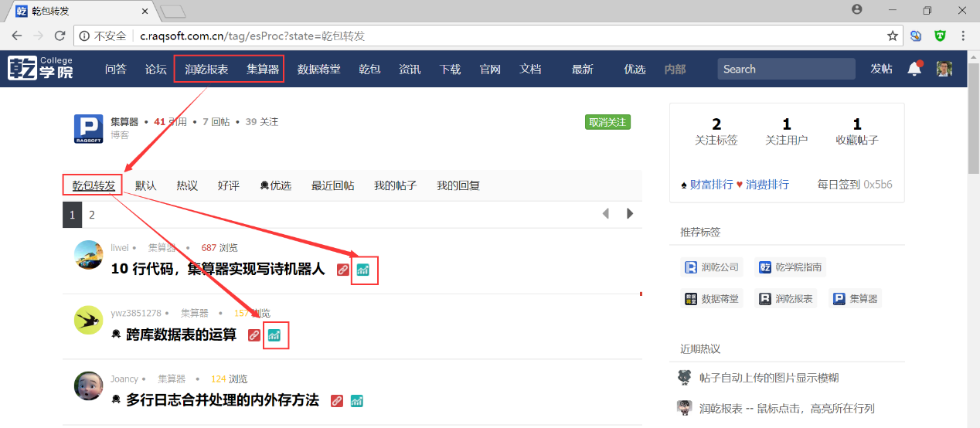The image size is (980, 428).
Task: Click the 集算器 RAQSOFT tag logo
Action: tap(88, 129)
